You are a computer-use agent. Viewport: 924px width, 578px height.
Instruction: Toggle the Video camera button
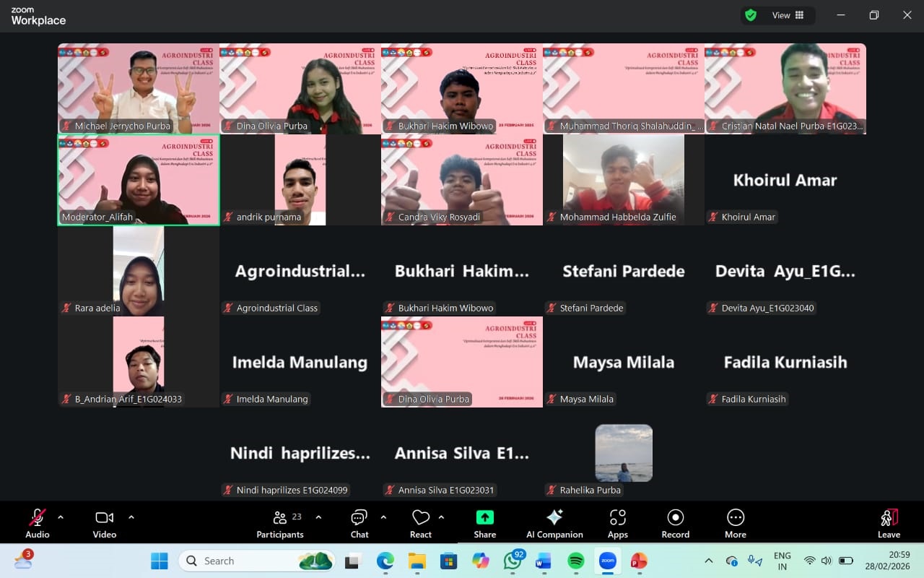tap(105, 522)
